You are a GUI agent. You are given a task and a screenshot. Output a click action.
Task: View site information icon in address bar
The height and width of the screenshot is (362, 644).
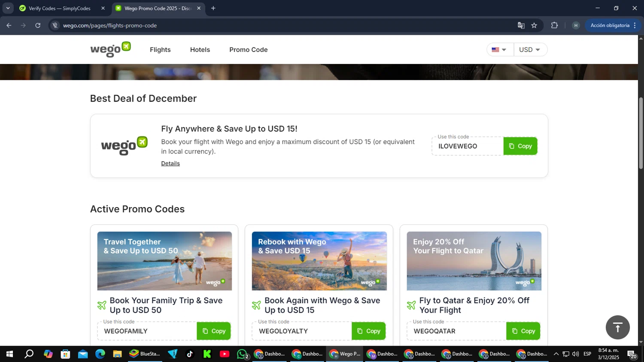[x=55, y=25]
